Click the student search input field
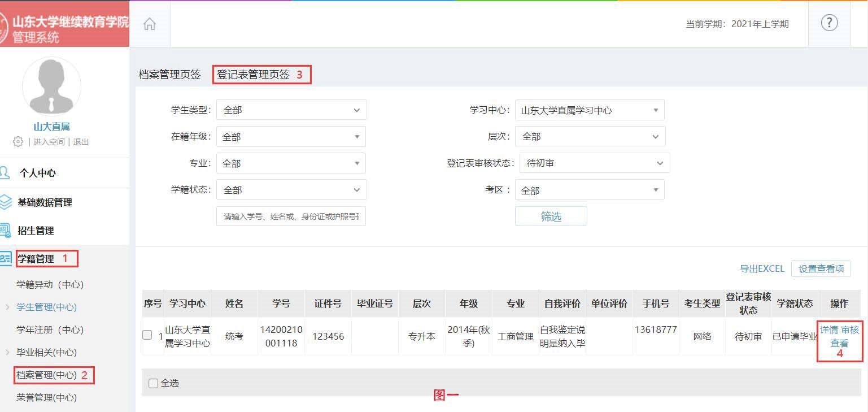Viewport: 868px width, 412px height. coord(291,216)
